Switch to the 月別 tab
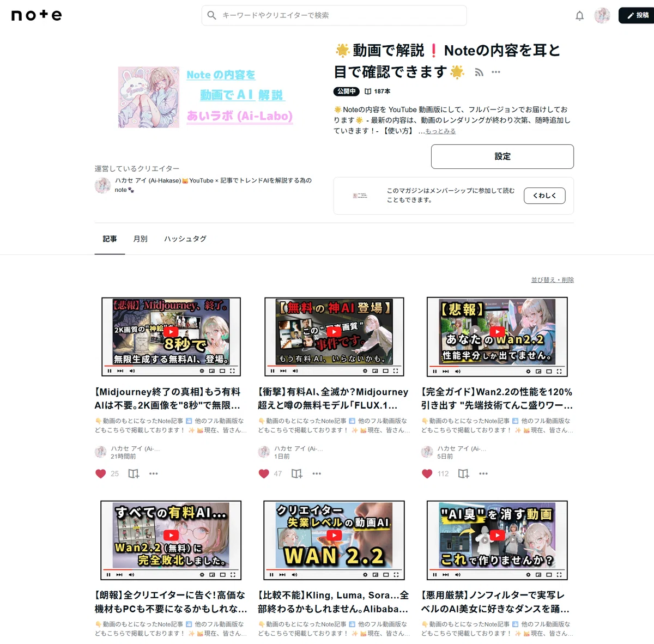Image resolution: width=654 pixels, height=644 pixels. point(141,239)
